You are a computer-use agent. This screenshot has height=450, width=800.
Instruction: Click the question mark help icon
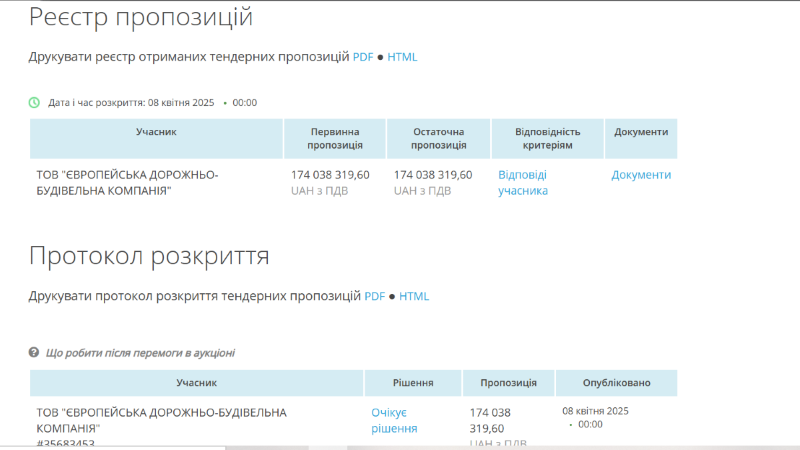pos(35,353)
